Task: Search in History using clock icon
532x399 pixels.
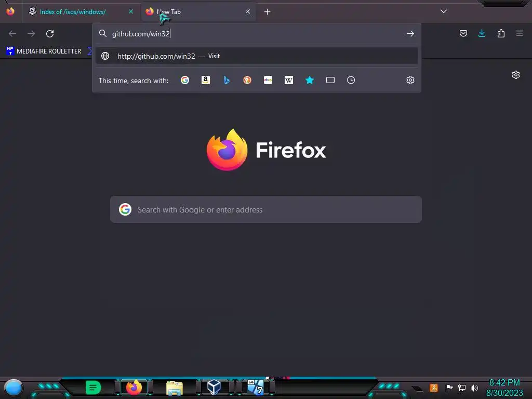Action: tap(351, 80)
